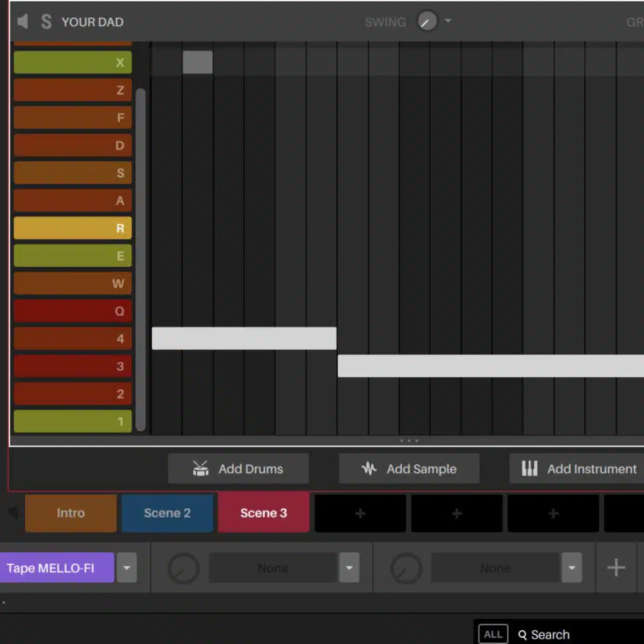The width and height of the screenshot is (644, 644).
Task: Select the Scene 3 tab
Action: pyautogui.click(x=264, y=513)
